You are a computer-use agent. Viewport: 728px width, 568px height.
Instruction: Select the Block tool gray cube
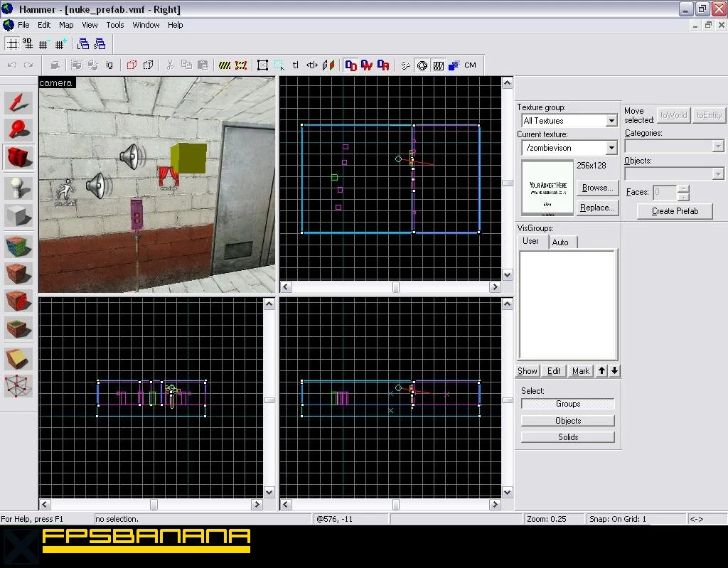coord(18,215)
